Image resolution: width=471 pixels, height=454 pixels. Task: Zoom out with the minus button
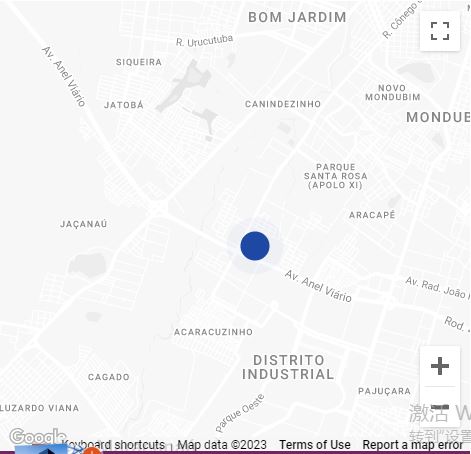click(x=440, y=407)
